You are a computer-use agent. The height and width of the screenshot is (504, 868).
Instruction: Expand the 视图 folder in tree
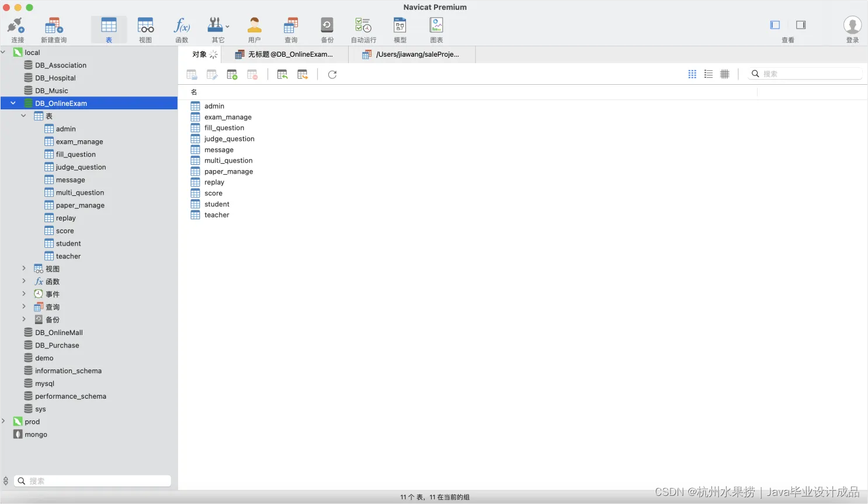click(x=24, y=268)
